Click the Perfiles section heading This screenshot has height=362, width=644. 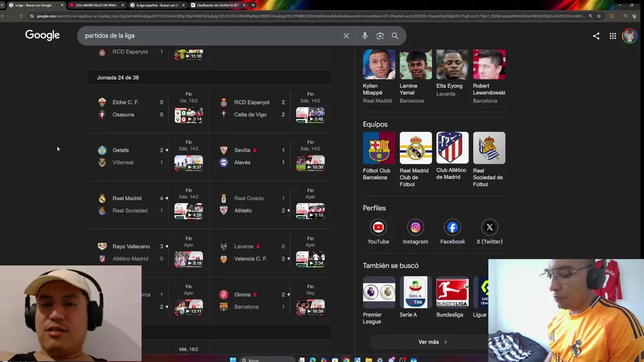374,208
